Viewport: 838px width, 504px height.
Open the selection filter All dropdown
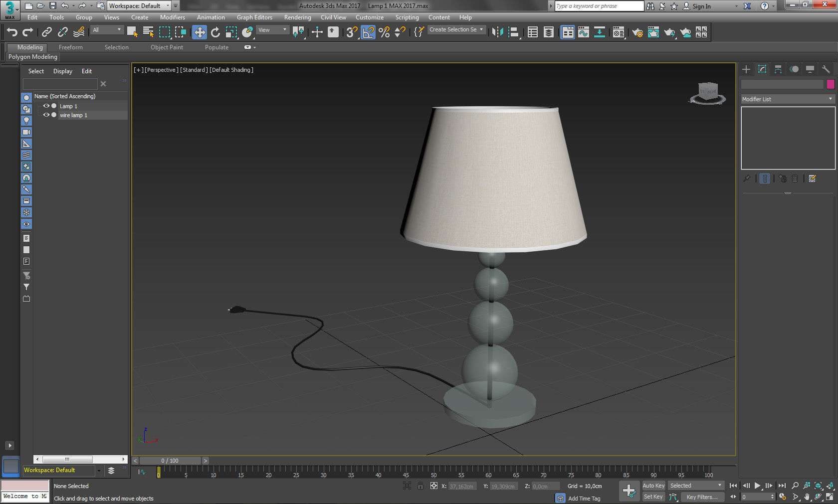(107, 30)
